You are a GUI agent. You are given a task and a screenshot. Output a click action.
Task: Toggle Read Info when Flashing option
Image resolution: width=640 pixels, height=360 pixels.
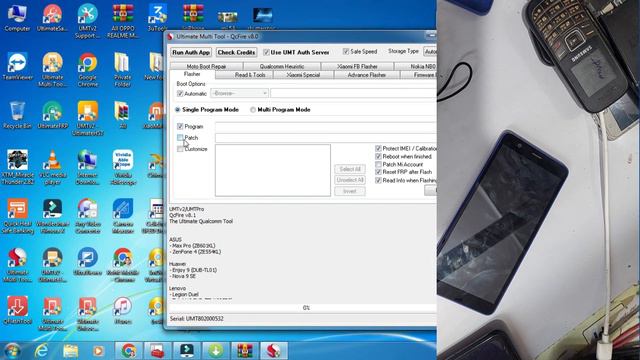click(378, 180)
